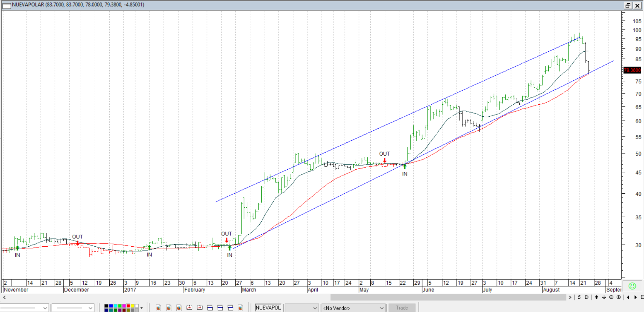The height and width of the screenshot is (312, 644).
Task: Click the D daily periodicity icon
Action: coord(587,297)
